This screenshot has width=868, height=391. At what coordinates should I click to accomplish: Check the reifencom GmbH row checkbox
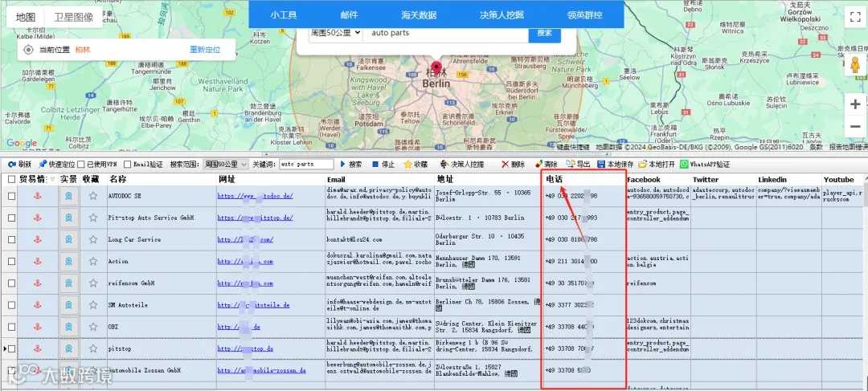point(11,283)
